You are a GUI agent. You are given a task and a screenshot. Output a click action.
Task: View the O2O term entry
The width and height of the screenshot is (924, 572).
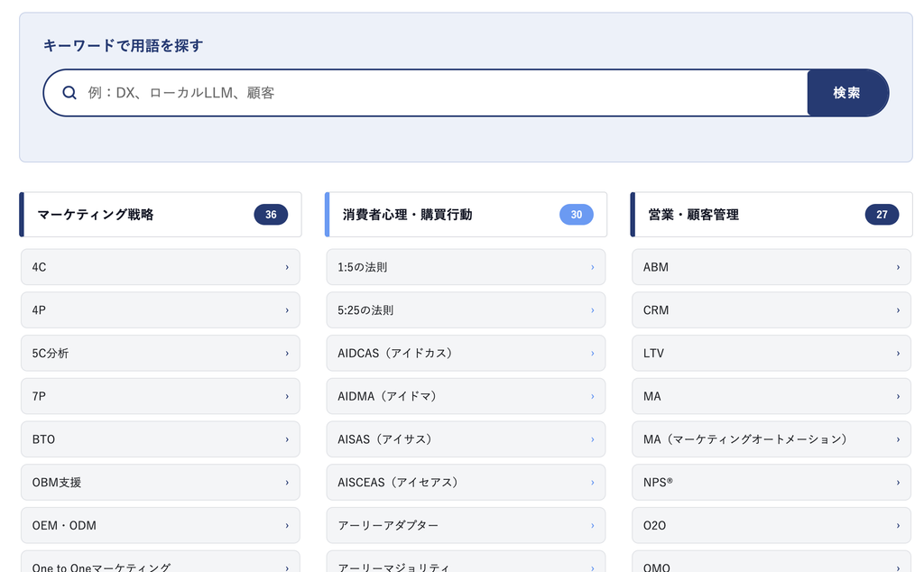click(772, 525)
